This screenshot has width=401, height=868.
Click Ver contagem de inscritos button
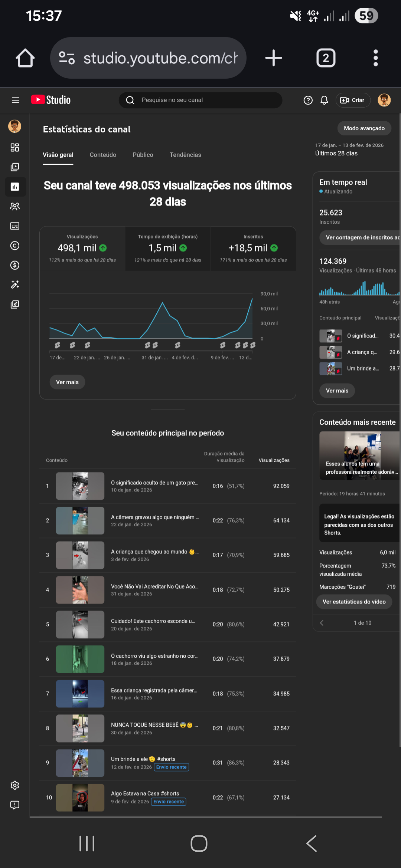(360, 237)
